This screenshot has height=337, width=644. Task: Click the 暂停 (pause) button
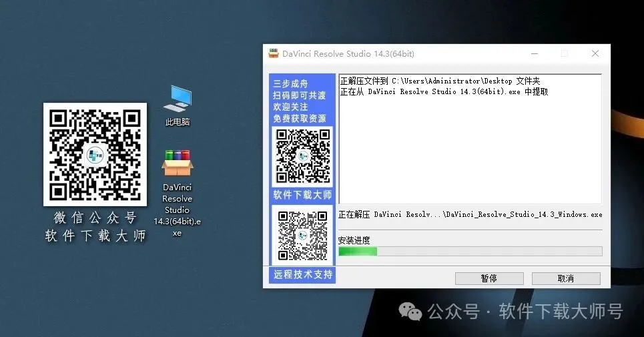point(489,278)
